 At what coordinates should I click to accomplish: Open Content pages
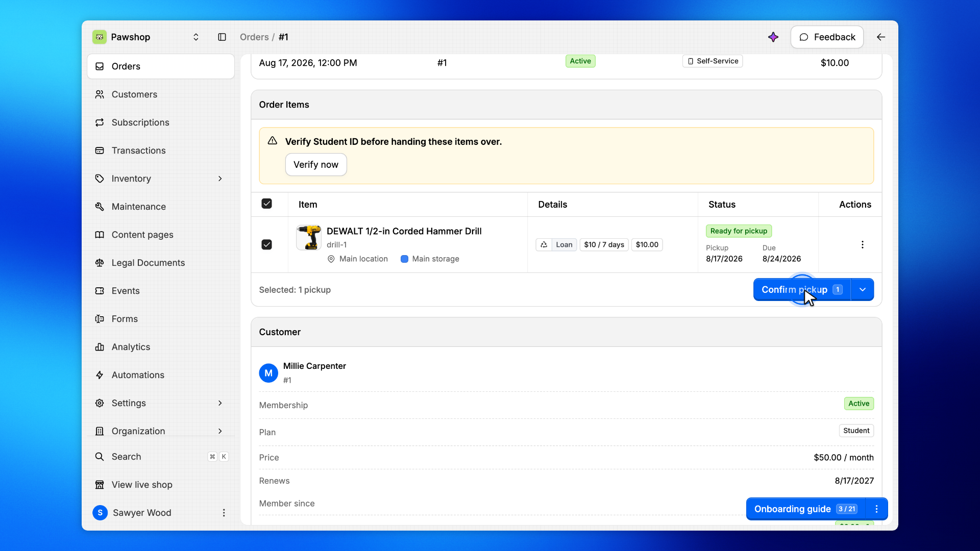pos(161,235)
